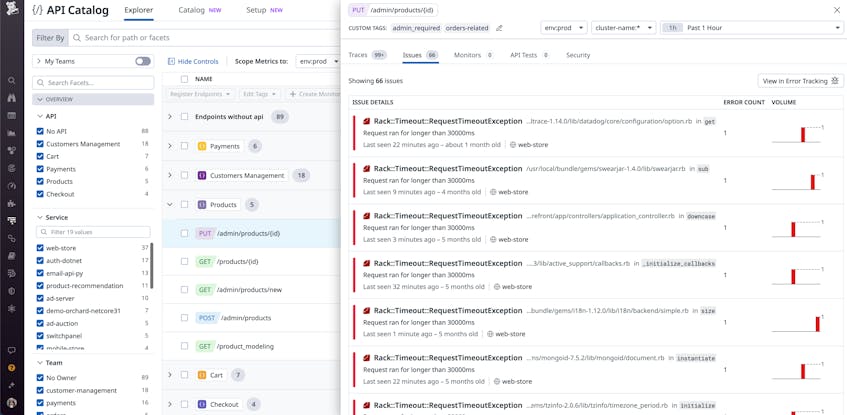Open the Security tab in side panel

click(x=578, y=55)
